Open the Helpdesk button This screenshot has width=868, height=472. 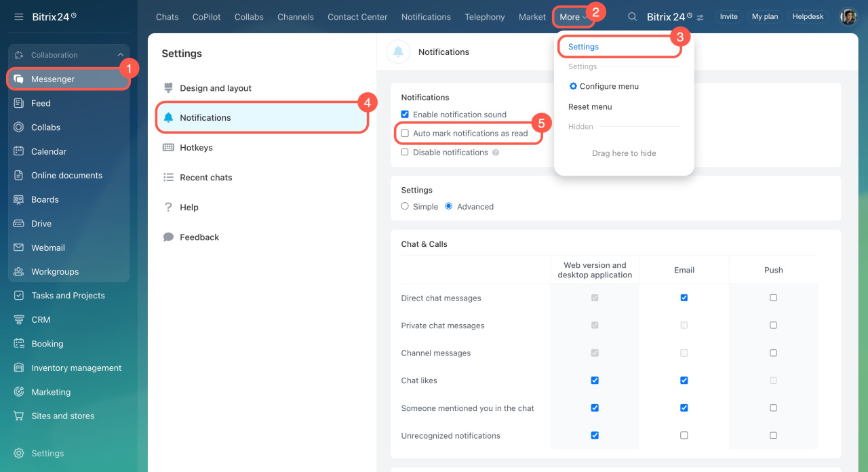tap(808, 17)
